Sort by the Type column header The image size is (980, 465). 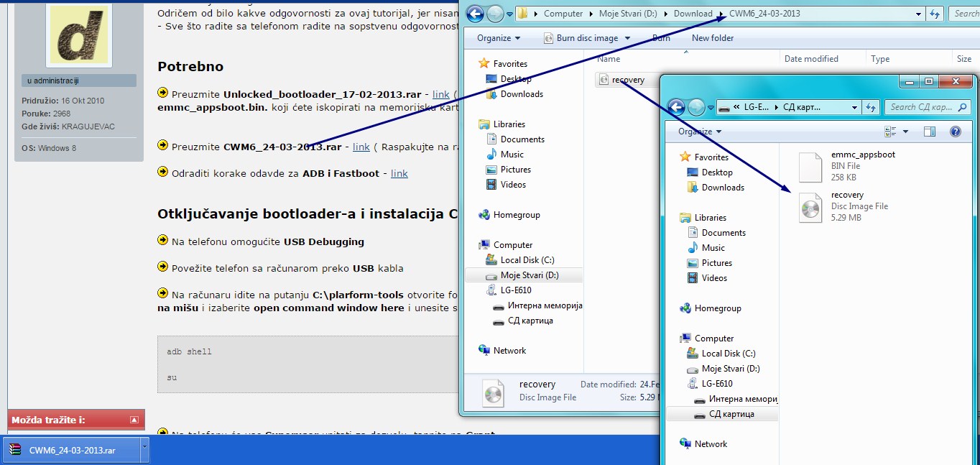coord(880,59)
